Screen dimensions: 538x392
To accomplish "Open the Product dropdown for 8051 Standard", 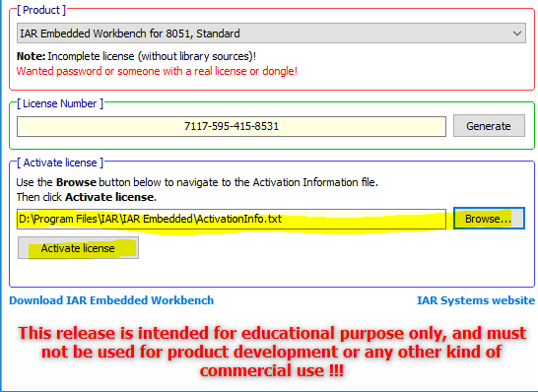I will point(271,33).
